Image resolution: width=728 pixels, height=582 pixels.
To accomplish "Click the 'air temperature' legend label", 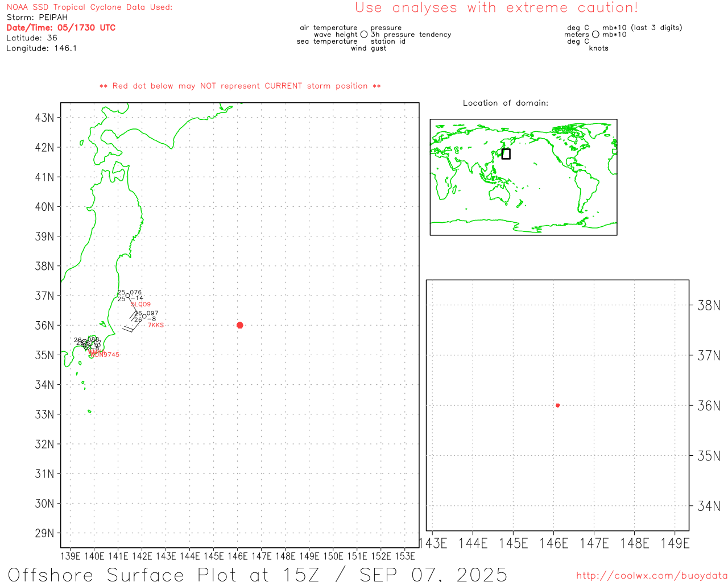I will click(329, 28).
